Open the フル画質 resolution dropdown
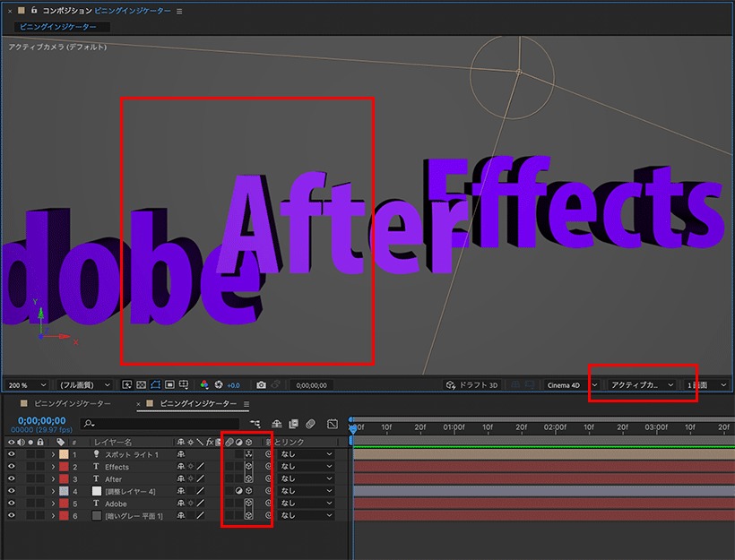735x560 pixels. click(85, 384)
